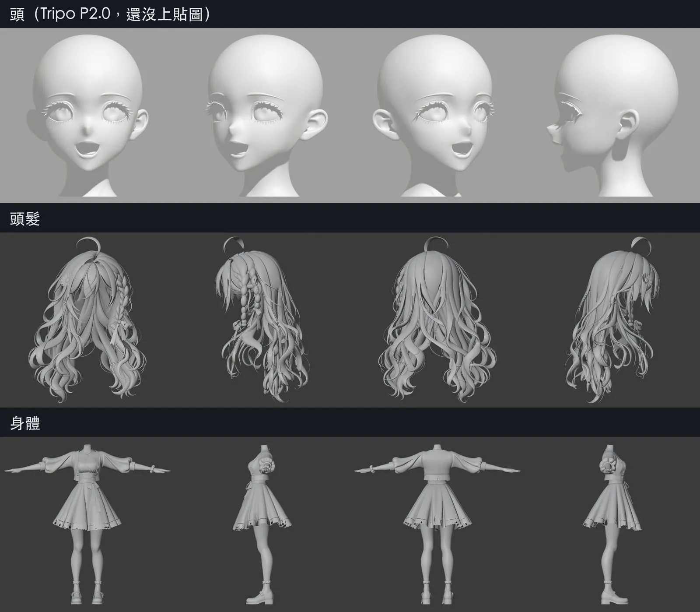
Task: Click the '頭髮' section heading
Action: click(25, 218)
